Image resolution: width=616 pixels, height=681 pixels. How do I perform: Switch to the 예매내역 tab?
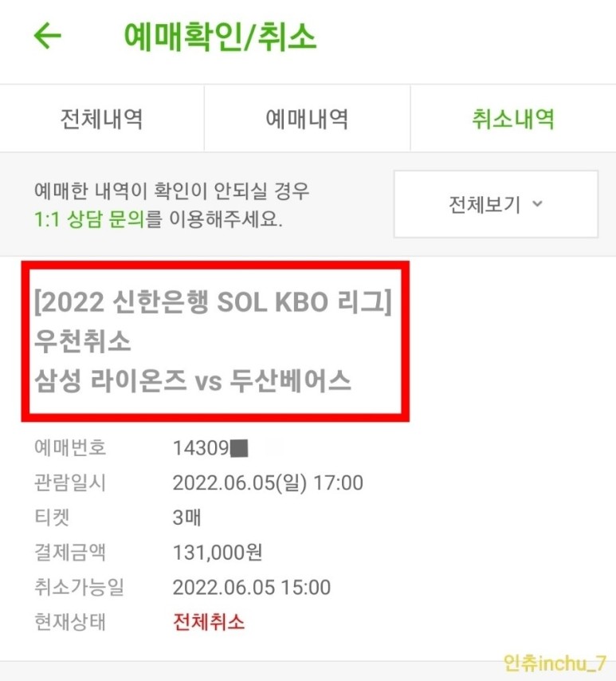(308, 117)
